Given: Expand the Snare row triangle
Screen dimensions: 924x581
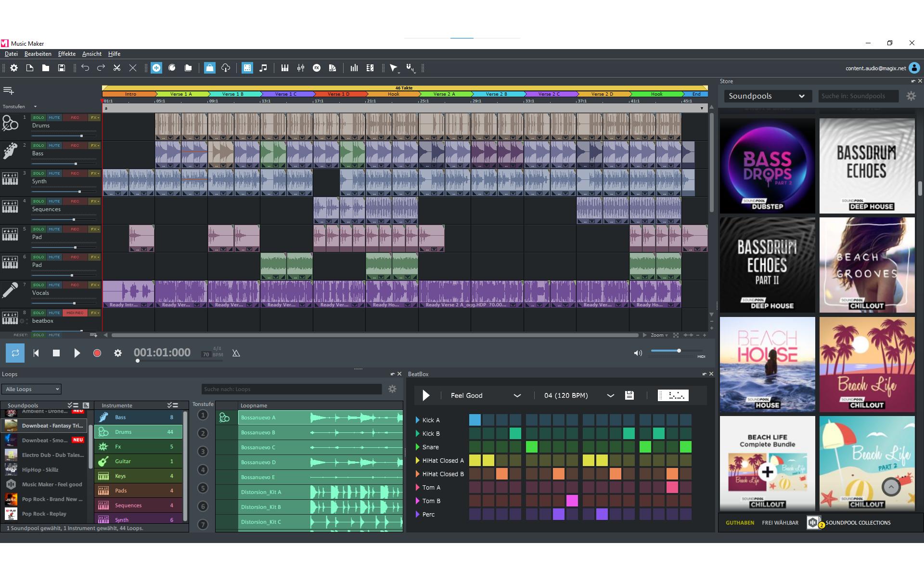Looking at the screenshot, I should pyautogui.click(x=417, y=447).
